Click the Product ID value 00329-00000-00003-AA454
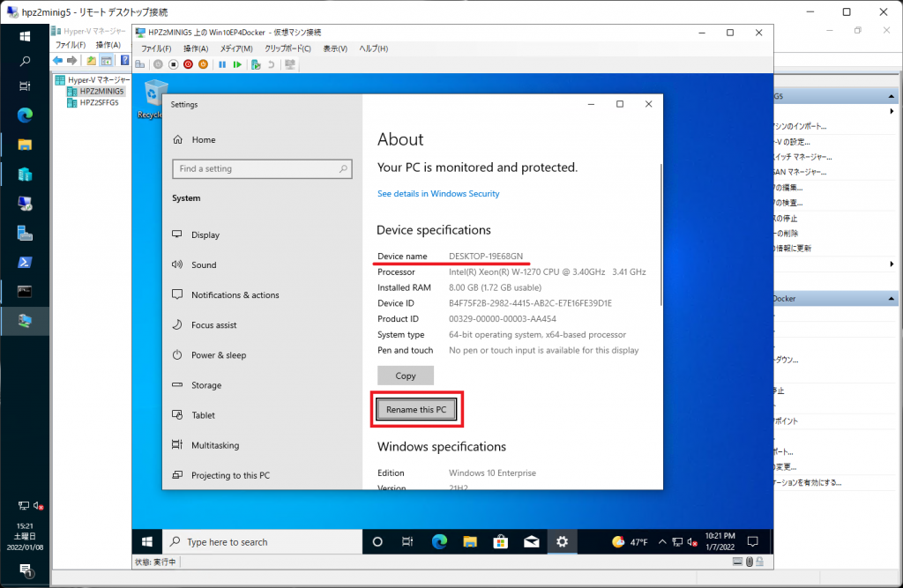The image size is (903, 588). tap(502, 318)
